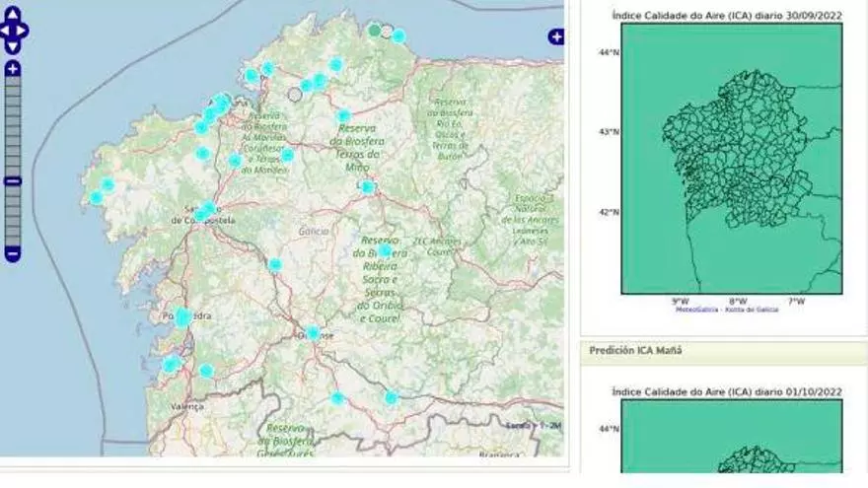The width and height of the screenshot is (868, 488).
Task: Zoom in using the plus button
Action: (13, 69)
